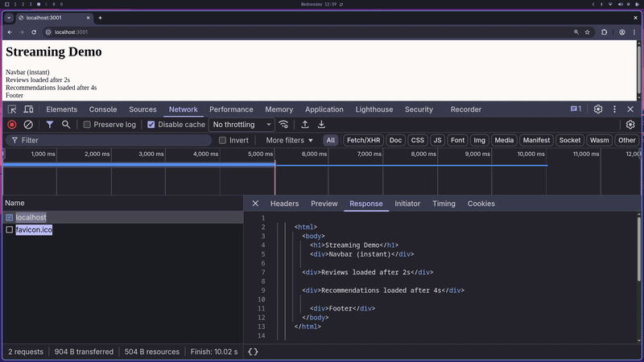The height and width of the screenshot is (362, 644).
Task: Clear the network log
Action: click(28, 125)
